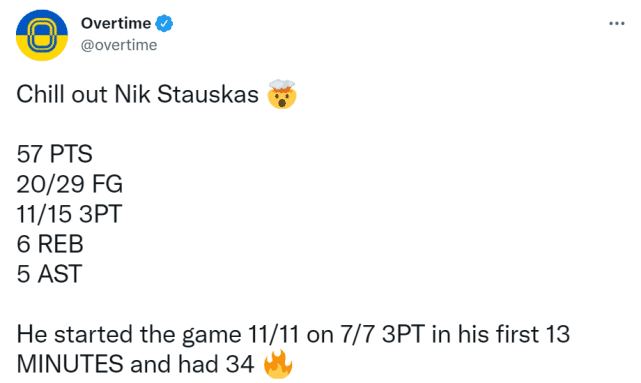The height and width of the screenshot is (383, 641).
Task: Select the name "Stauskas" in the tweet
Action: [208, 94]
